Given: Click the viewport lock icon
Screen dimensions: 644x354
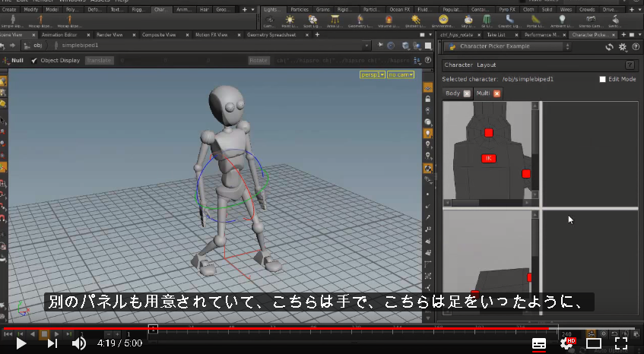Looking at the screenshot, I should [428, 100].
